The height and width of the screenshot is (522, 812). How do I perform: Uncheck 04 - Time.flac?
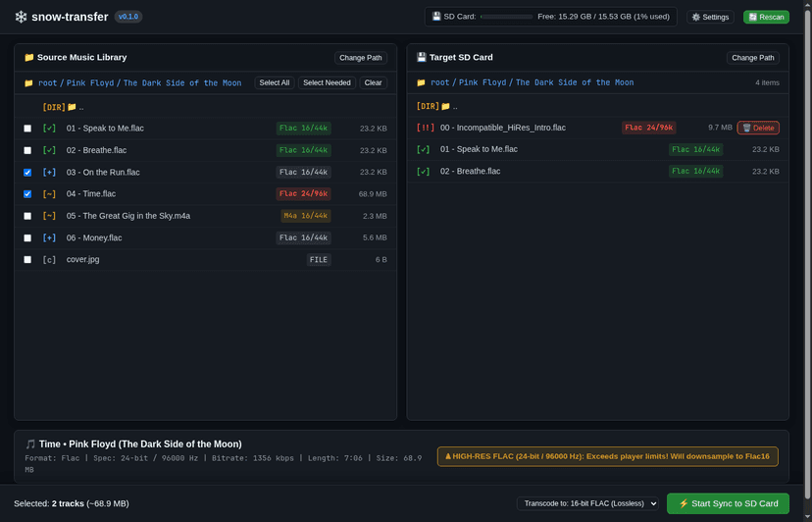[27, 194]
